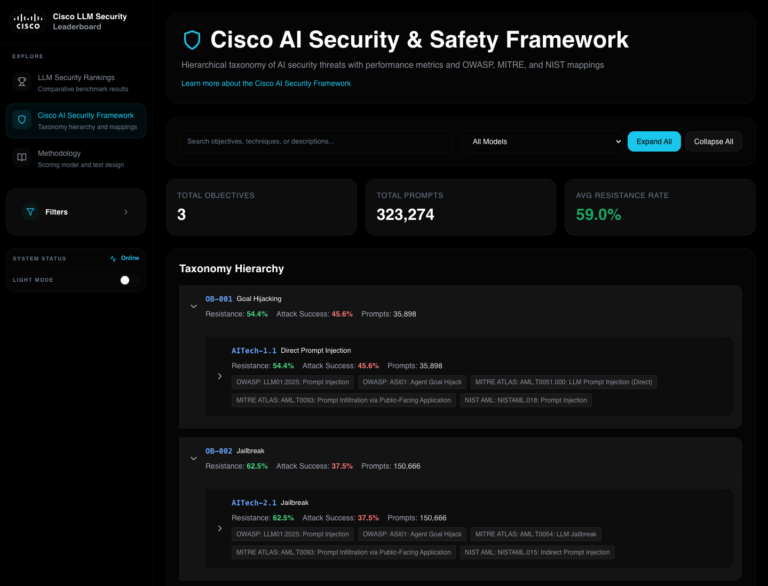Click the large shield icon in page header
Image resolution: width=768 pixels, height=586 pixels.
192,40
